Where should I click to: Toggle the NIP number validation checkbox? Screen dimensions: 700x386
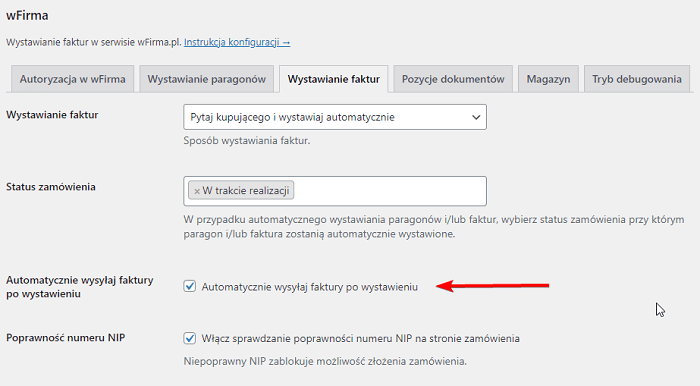(x=190, y=338)
